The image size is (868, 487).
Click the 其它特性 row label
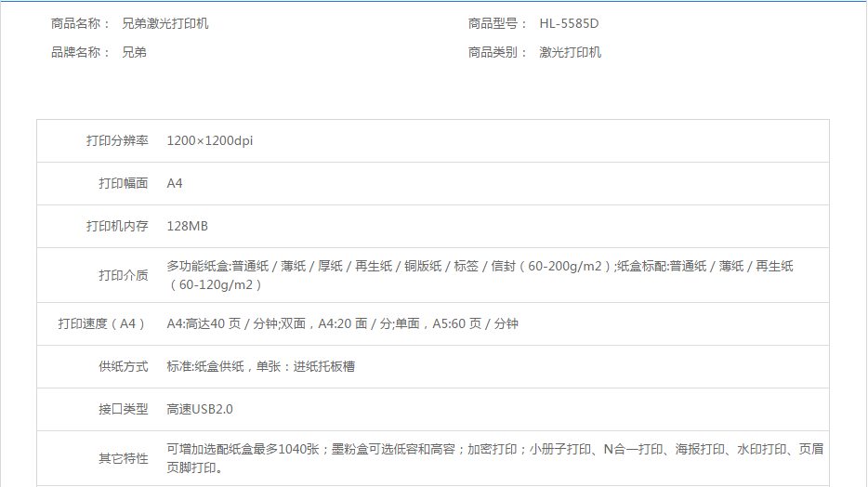coord(124,458)
